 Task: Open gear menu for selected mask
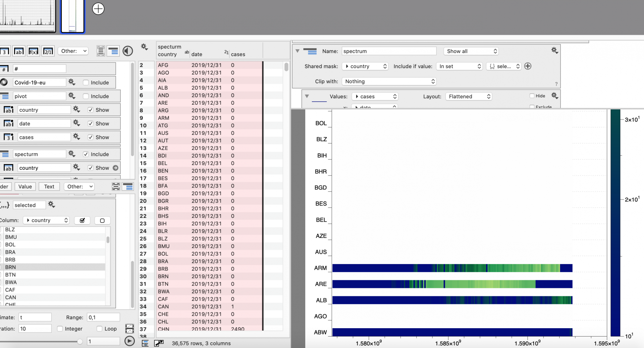pyautogui.click(x=52, y=205)
